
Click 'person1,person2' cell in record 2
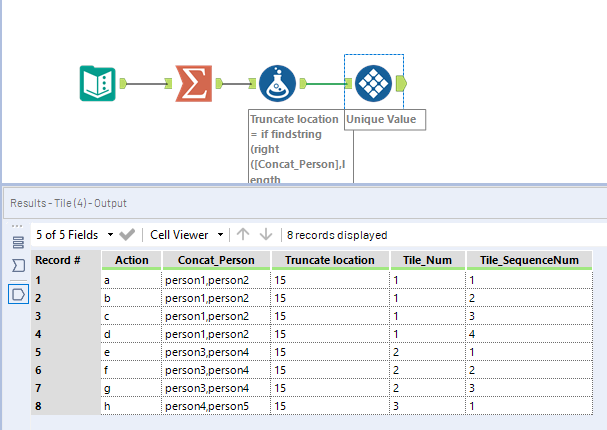(x=216, y=298)
